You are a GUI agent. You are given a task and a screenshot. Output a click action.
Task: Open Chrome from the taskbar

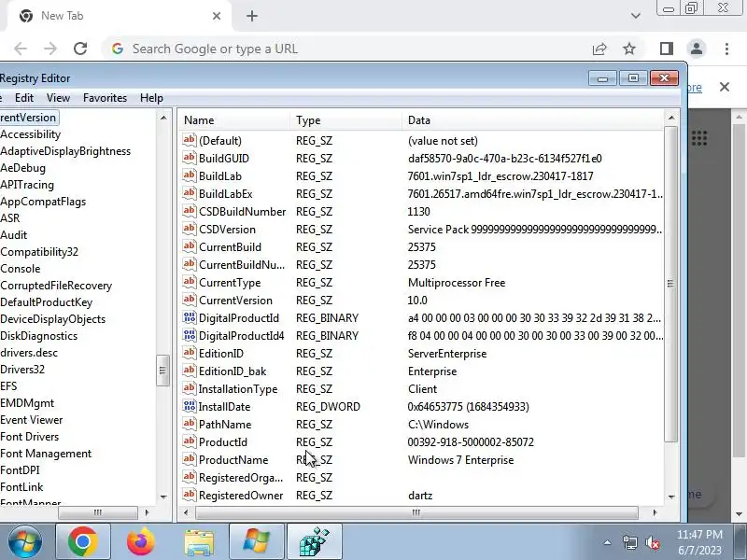tap(83, 541)
